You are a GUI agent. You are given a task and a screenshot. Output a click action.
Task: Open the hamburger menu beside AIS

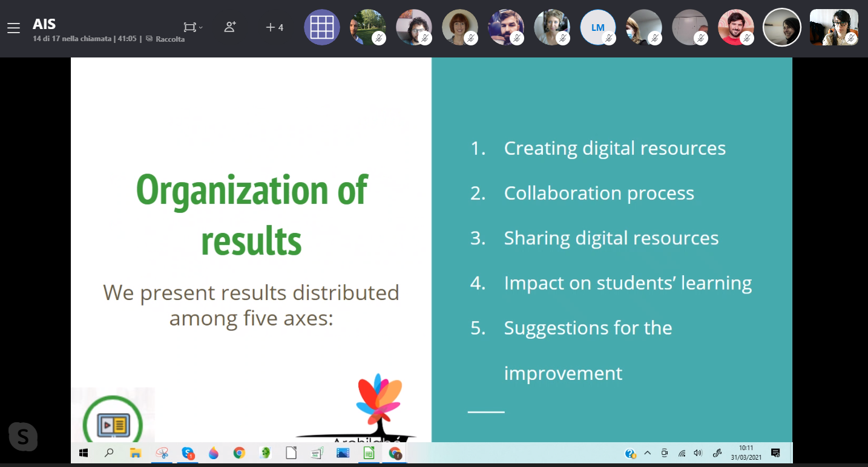point(13,28)
